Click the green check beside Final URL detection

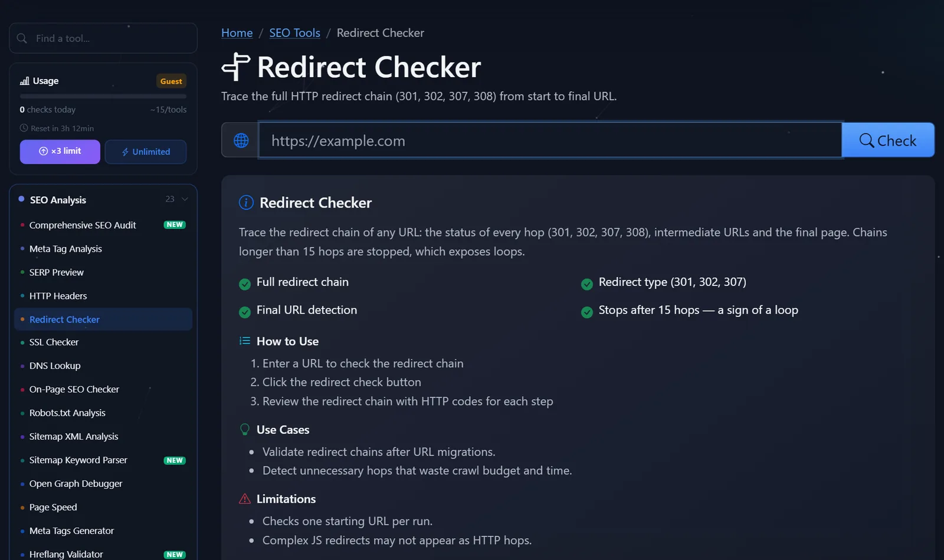245,312
